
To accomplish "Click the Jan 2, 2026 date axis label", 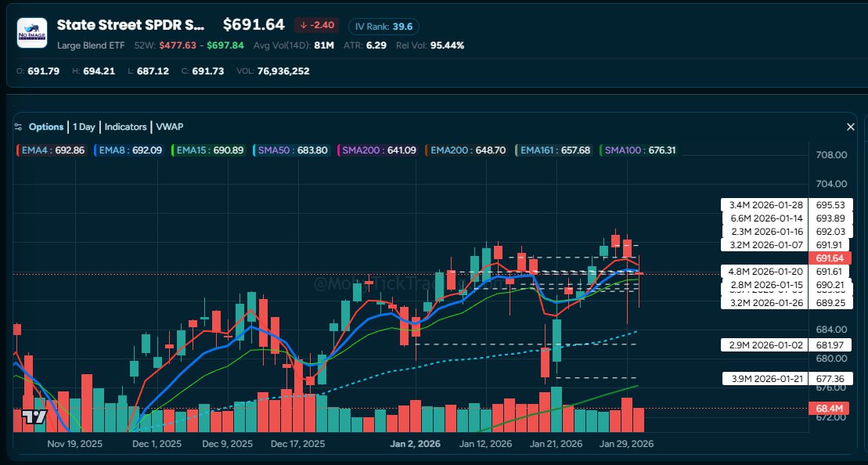I will (x=414, y=443).
